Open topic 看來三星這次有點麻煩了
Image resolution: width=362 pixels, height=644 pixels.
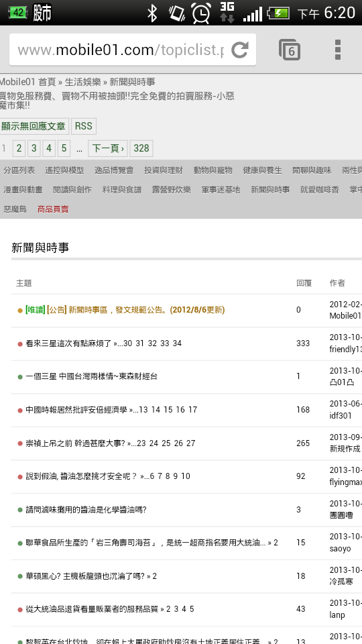[x=68, y=343]
